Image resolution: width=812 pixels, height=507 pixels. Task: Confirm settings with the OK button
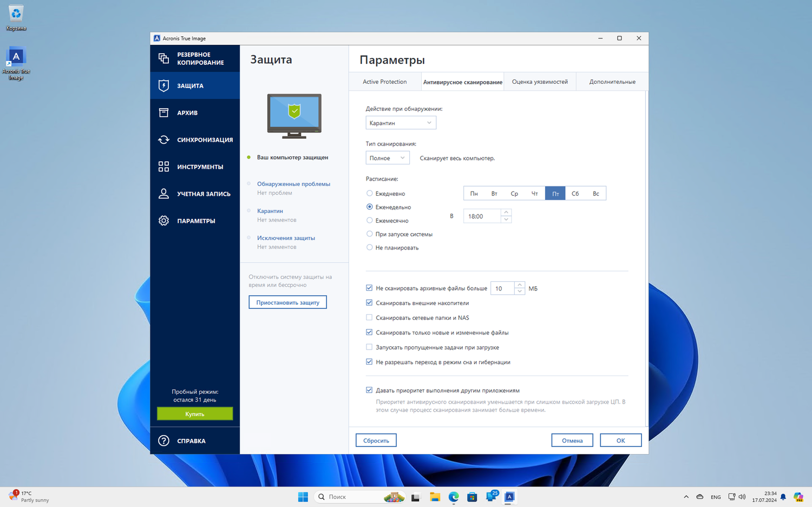point(621,440)
